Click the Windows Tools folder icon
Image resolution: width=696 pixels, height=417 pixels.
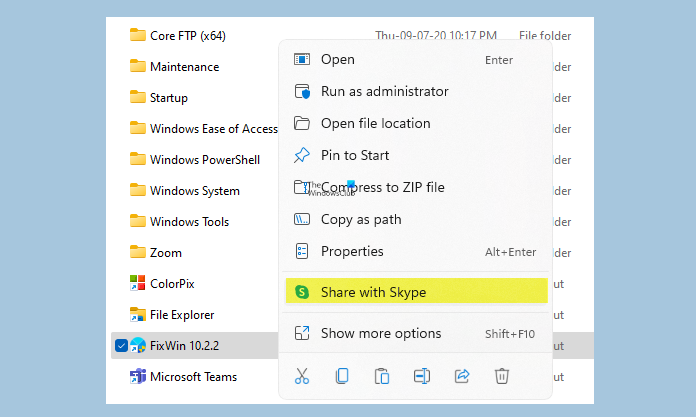pos(138,221)
